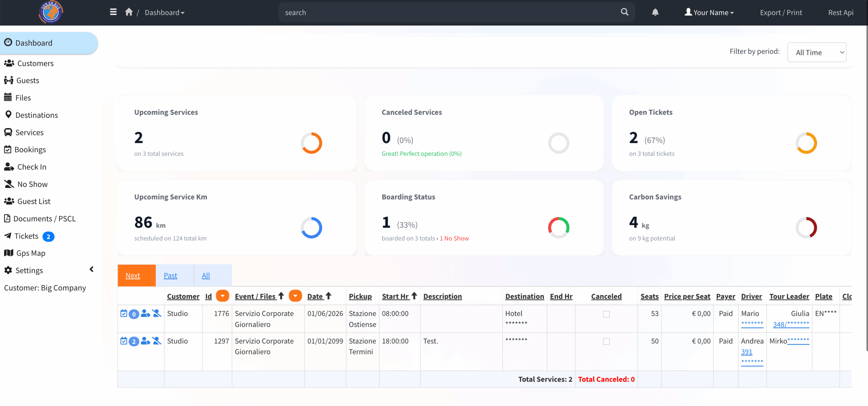Open the Filter by period All Time dropdown
This screenshot has width=868, height=406.
click(817, 52)
